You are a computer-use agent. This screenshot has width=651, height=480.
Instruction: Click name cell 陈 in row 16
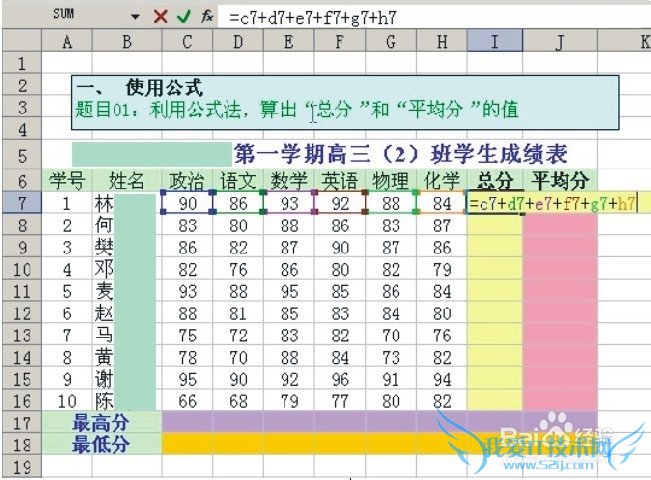point(127,401)
